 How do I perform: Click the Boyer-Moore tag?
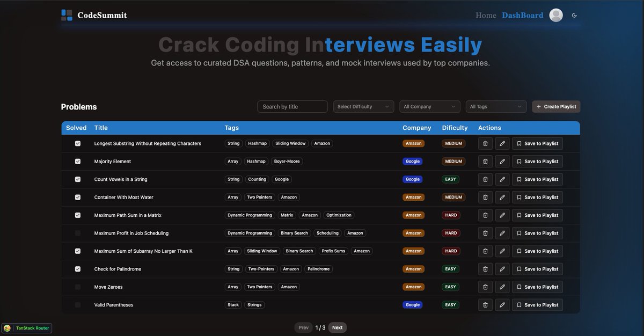287,162
